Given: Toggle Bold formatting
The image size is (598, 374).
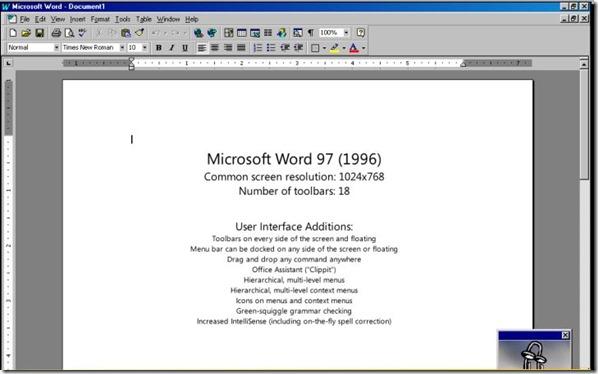Looking at the screenshot, I should pyautogui.click(x=159, y=48).
